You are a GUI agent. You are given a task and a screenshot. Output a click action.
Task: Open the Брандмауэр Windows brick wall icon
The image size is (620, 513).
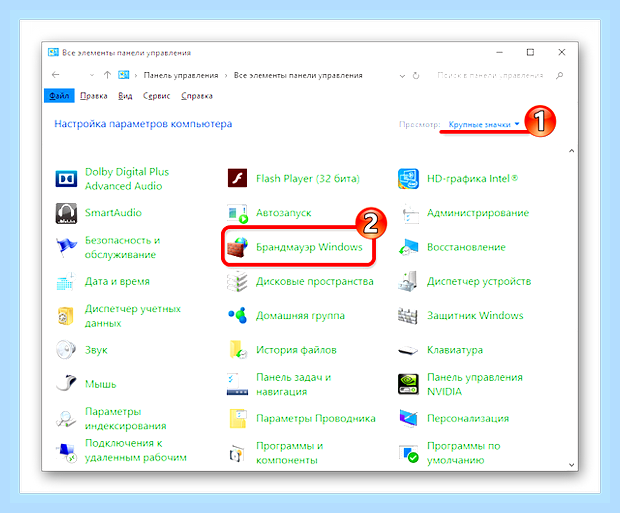point(237,247)
